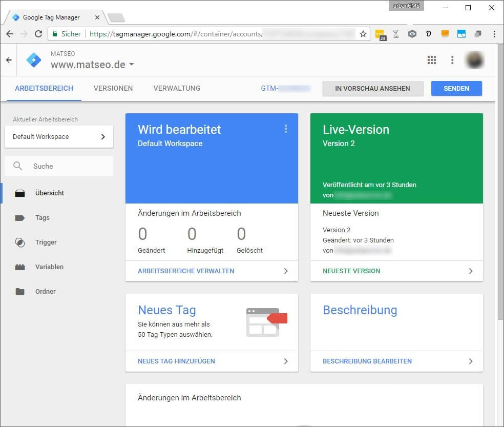Switch to the Verwaltung tab
Image resolution: width=504 pixels, height=427 pixels.
(x=177, y=88)
